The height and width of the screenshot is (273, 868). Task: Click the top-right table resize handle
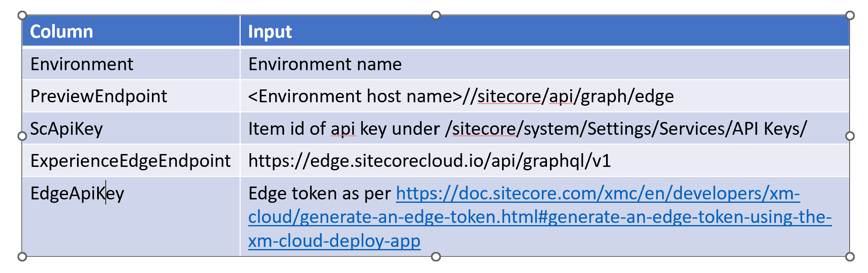tap(850, 15)
